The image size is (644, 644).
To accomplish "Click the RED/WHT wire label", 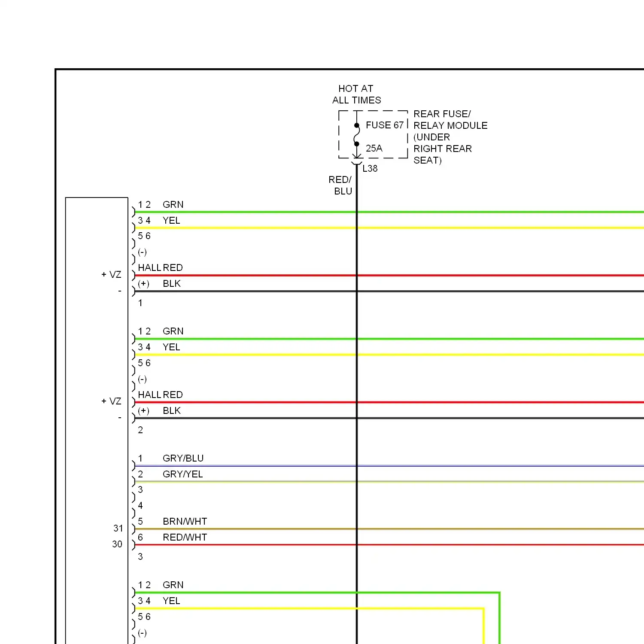I will 185,538.
